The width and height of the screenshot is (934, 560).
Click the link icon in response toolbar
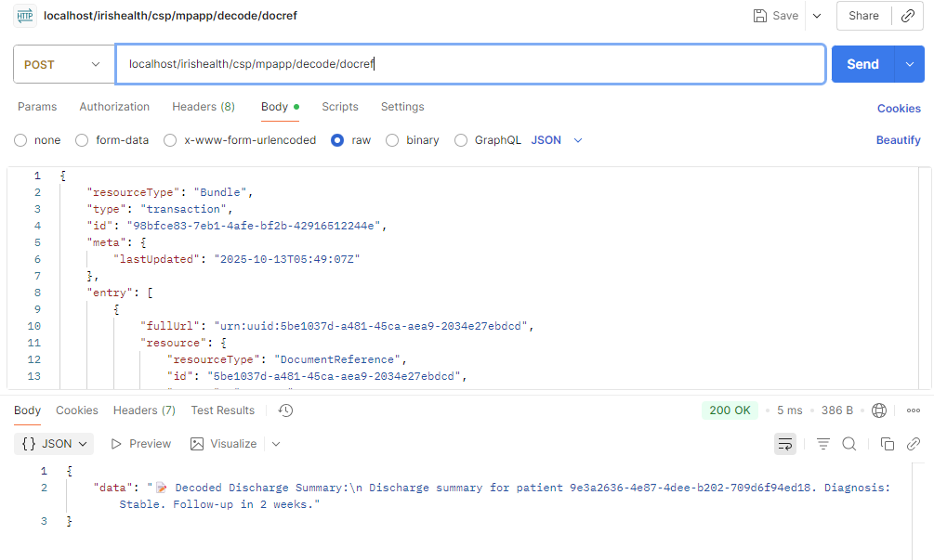coord(914,444)
